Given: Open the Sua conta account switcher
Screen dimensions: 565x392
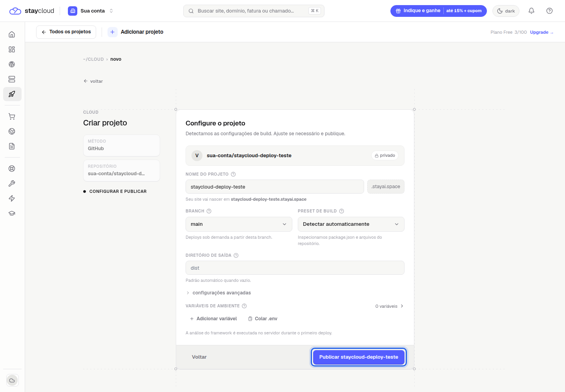Looking at the screenshot, I should point(91,11).
